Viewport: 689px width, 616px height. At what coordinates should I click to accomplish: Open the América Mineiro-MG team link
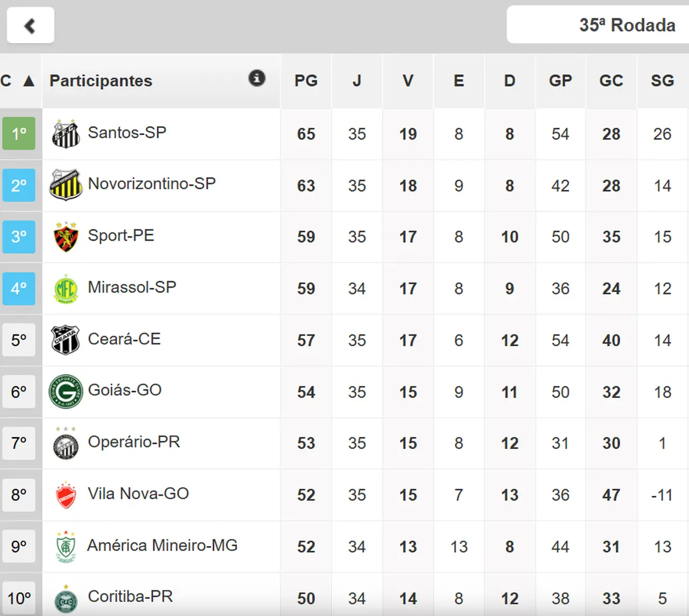point(162,545)
